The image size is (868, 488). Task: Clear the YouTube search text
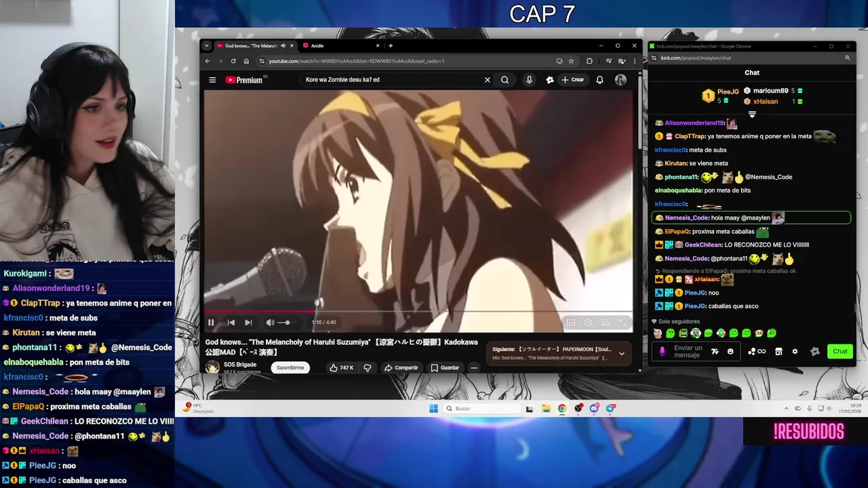487,80
